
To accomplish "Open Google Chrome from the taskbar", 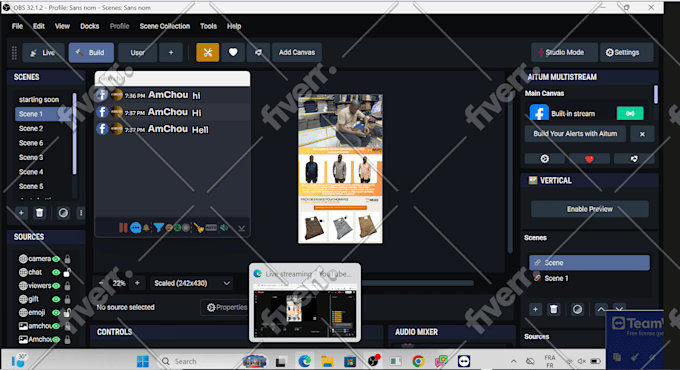I will coord(418,361).
